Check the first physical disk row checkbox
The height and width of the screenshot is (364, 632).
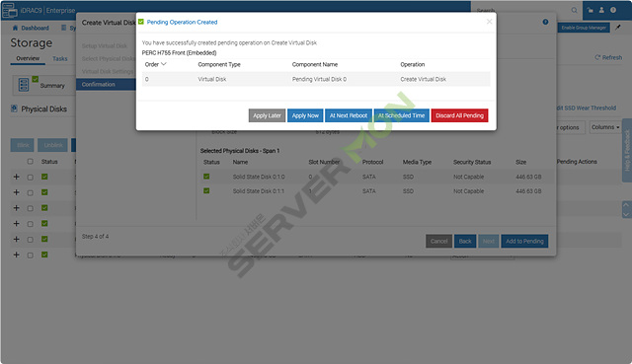pos(31,178)
